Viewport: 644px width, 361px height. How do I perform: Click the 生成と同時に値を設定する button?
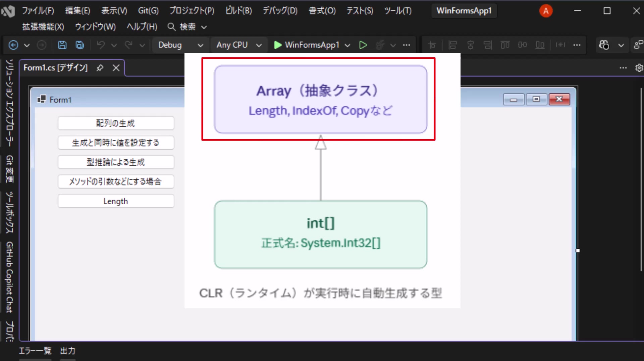116,143
